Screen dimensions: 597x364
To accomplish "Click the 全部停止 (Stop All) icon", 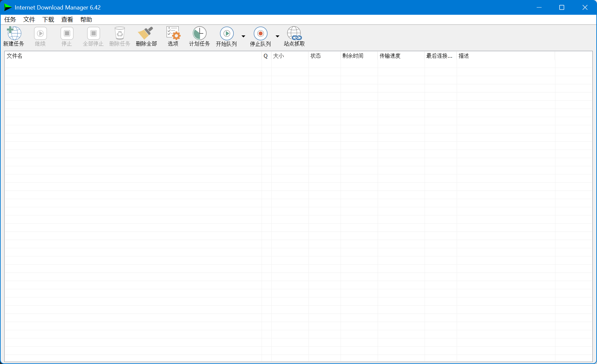I will tap(93, 33).
